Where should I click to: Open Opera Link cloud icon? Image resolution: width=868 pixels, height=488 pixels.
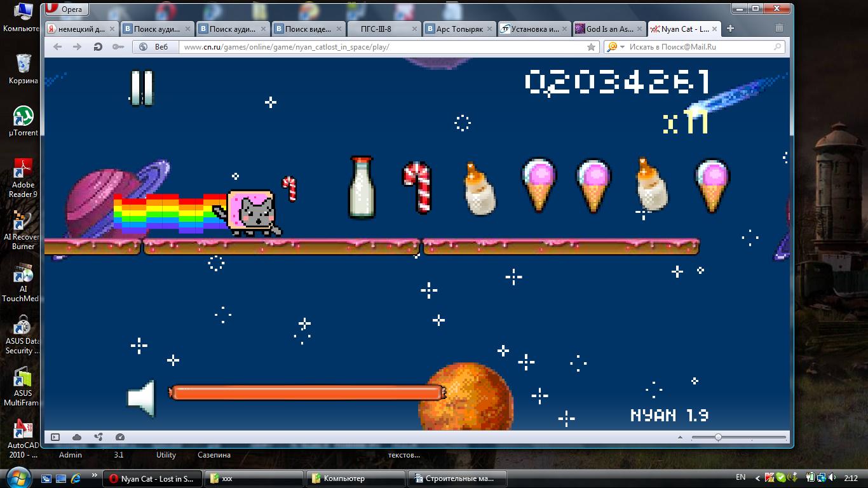pos(77,437)
